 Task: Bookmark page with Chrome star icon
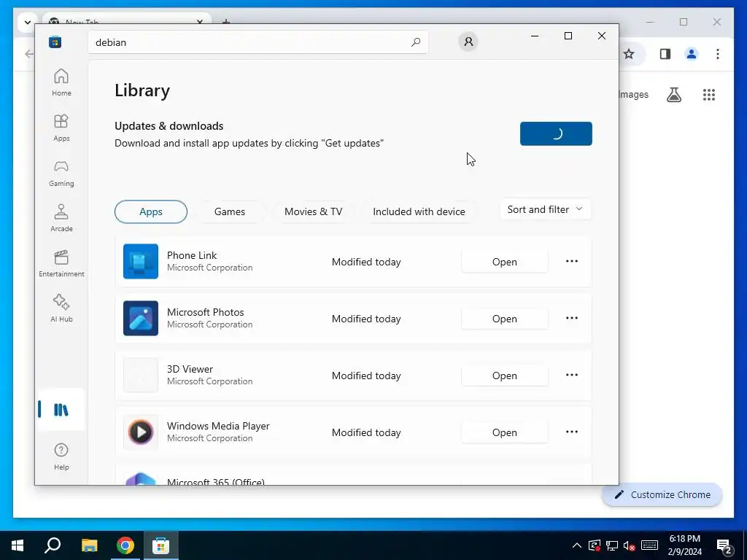tap(629, 54)
